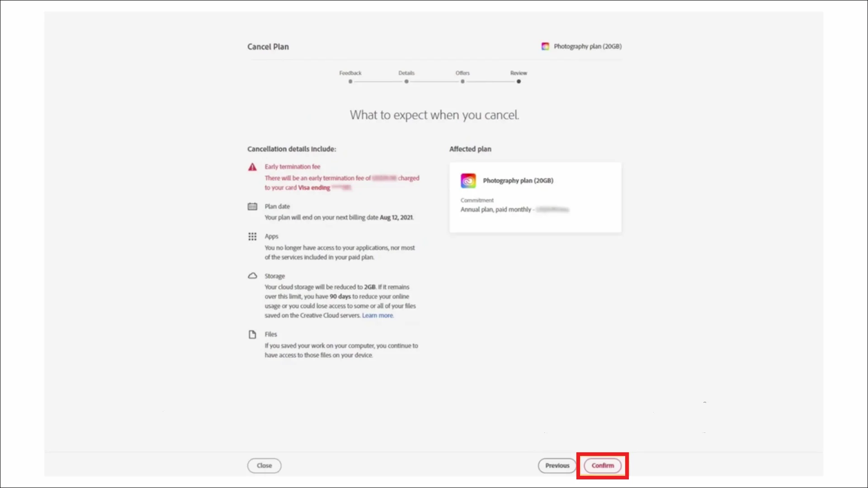This screenshot has height=488, width=868.
Task: Open the Learn more link
Action: 377,315
